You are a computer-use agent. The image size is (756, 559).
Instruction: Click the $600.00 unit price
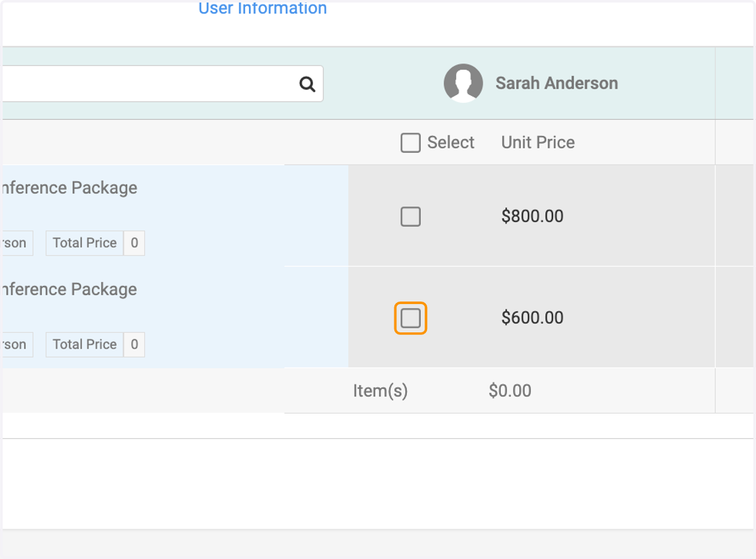(x=532, y=318)
